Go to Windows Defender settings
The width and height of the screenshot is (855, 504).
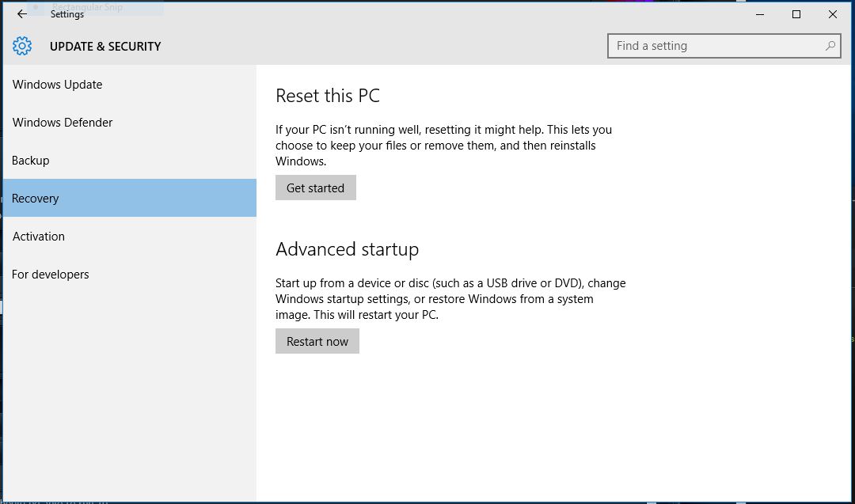63,123
